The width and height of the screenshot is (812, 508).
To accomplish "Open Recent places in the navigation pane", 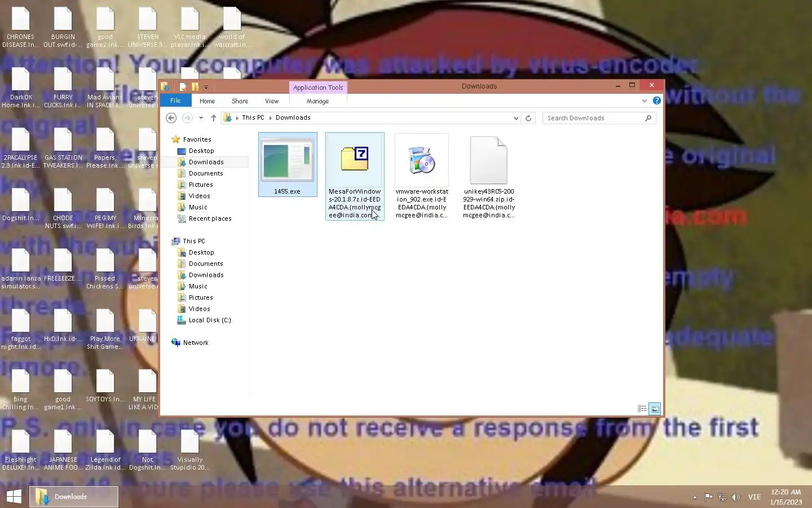I will (x=210, y=218).
